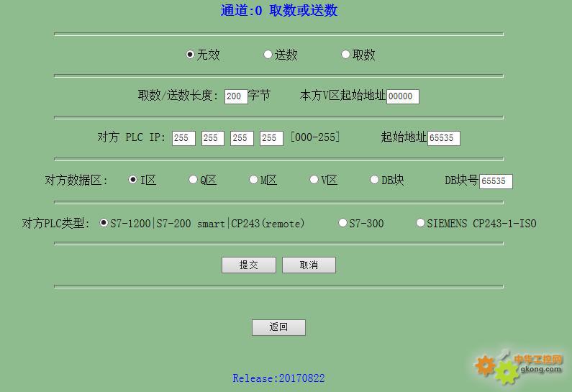572x392 pixels.
Task: Click the 取数/送数长度 byte length field
Action: pos(236,96)
